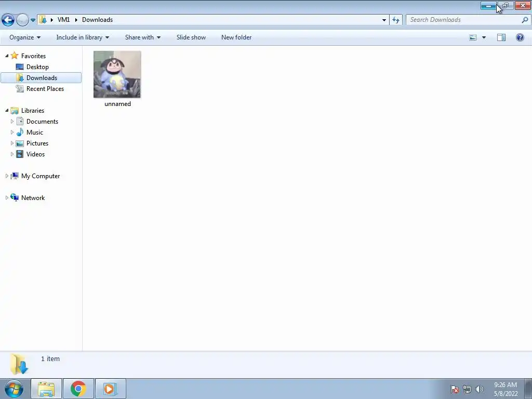
Task: Minimize the Explorer window
Action: [x=488, y=6]
